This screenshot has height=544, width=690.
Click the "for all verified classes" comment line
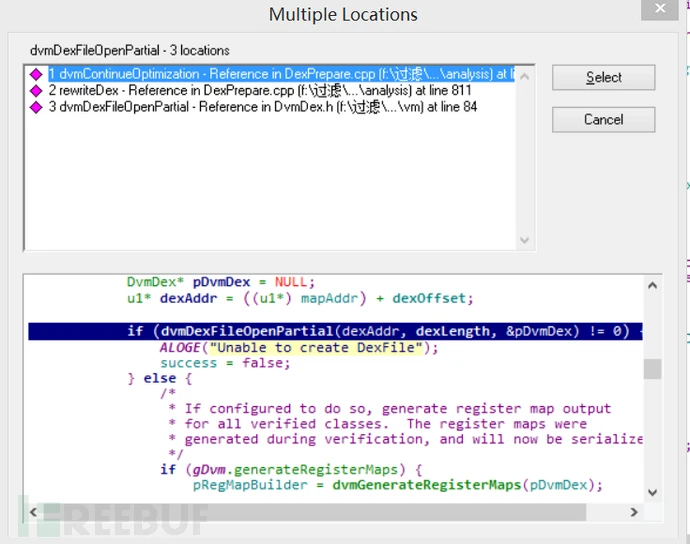[378, 424]
